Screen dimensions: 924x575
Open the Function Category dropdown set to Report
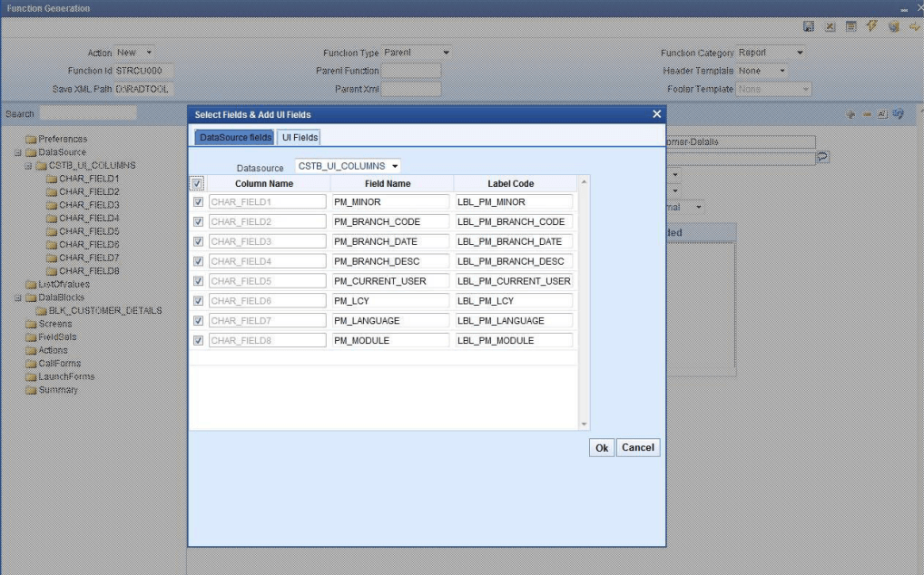[x=771, y=53]
